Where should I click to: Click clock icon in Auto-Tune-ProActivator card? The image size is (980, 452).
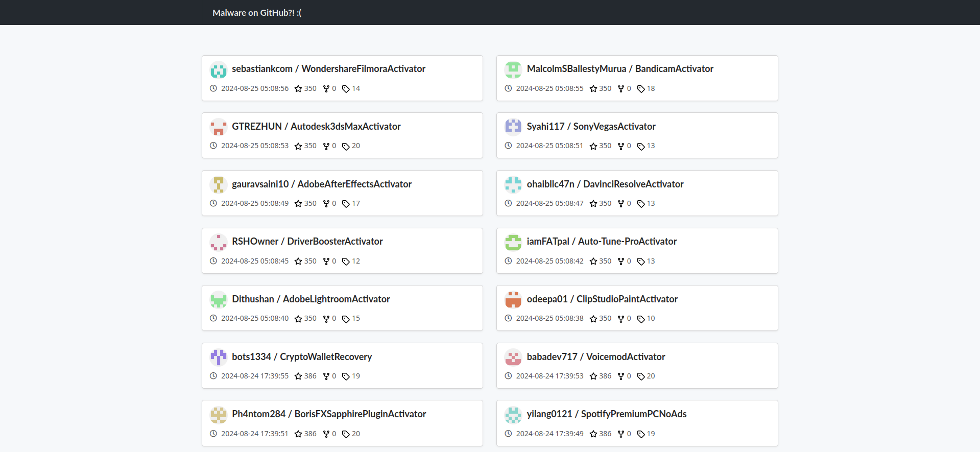point(508,261)
